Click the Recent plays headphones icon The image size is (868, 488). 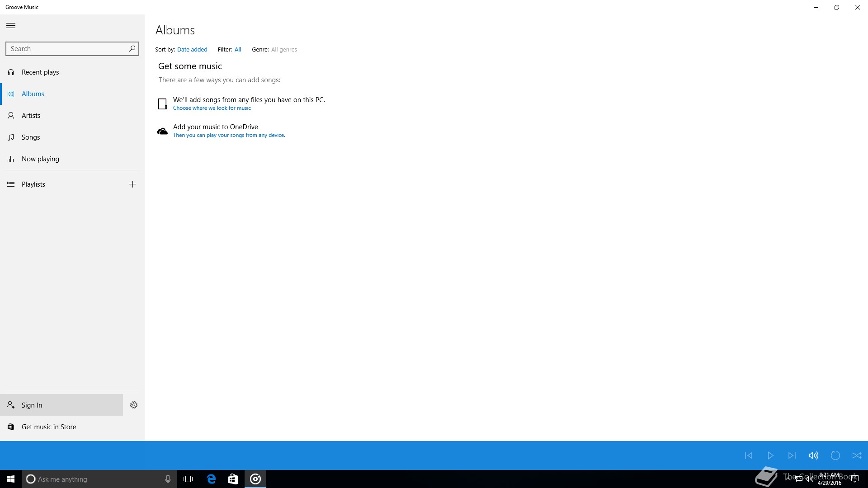tap(11, 72)
